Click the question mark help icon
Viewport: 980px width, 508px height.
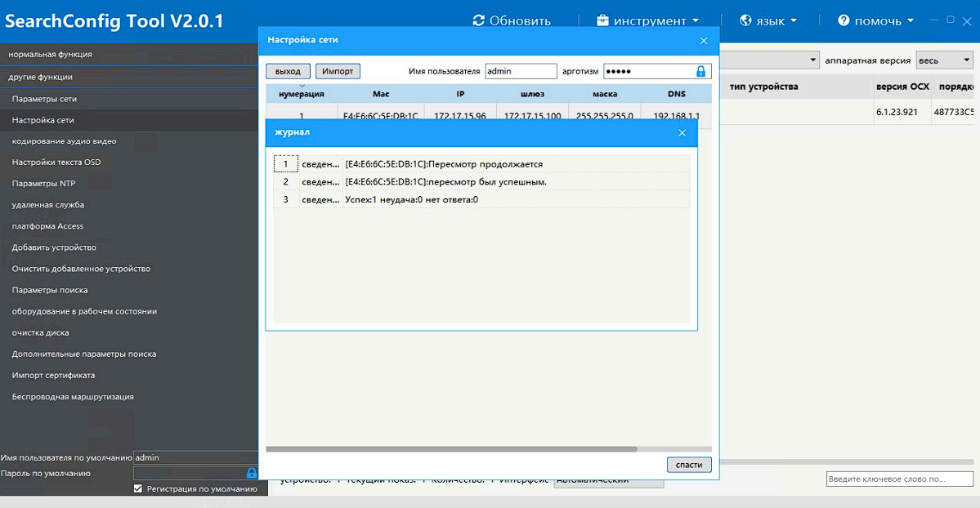[844, 20]
